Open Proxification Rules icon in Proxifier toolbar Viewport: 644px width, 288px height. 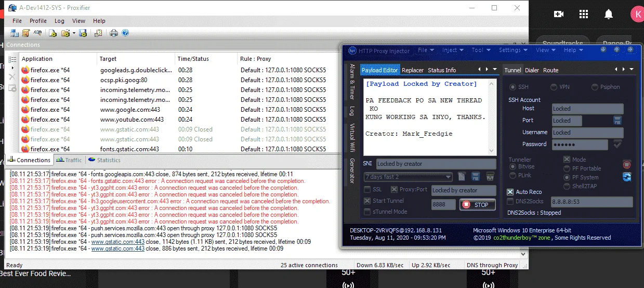25,33
